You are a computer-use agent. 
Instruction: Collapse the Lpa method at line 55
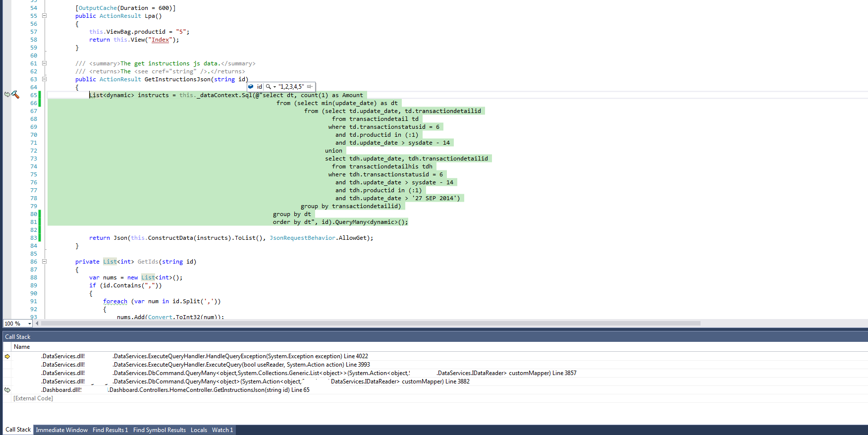(44, 16)
